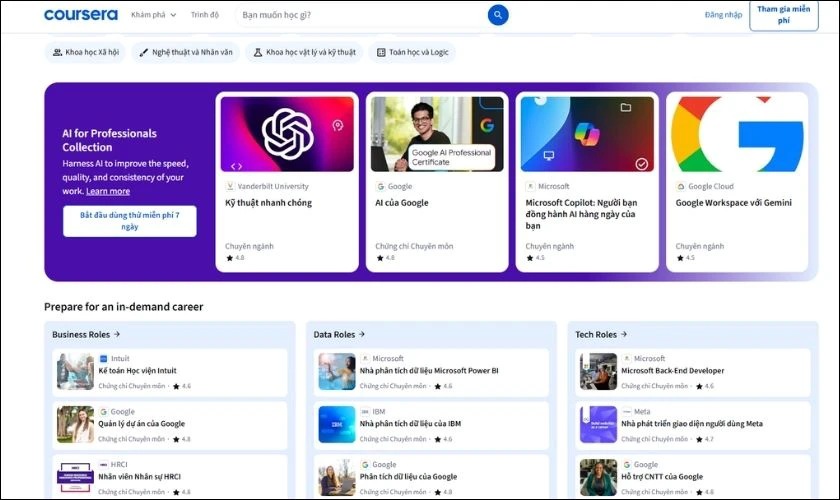Viewport: 840px width, 500px height.
Task: Select the Khoa học Xã hội category chip
Action: (85, 53)
